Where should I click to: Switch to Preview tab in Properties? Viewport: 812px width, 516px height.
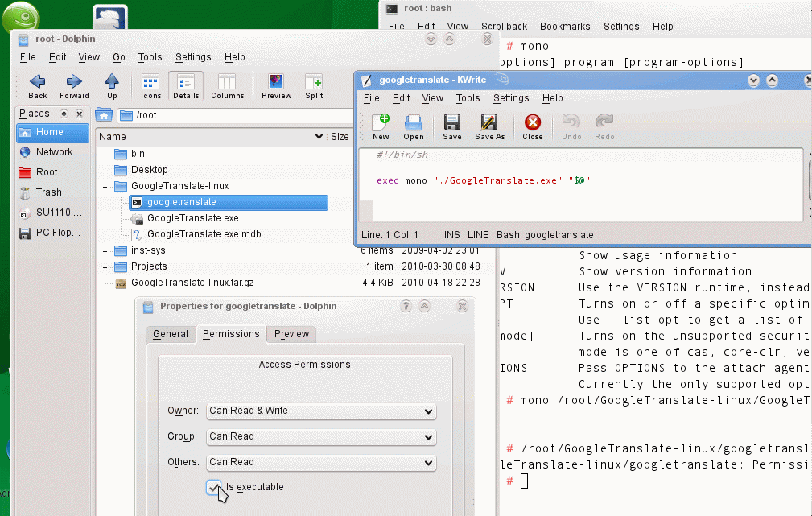(x=291, y=334)
